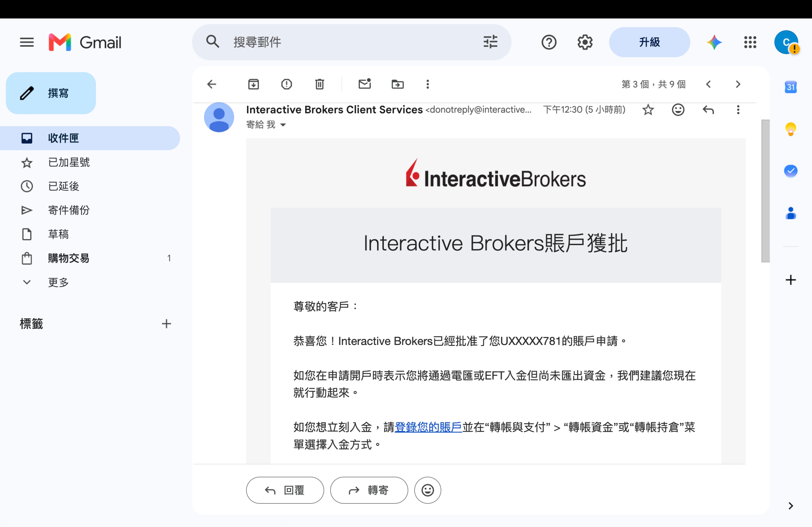Open settings gear icon

click(585, 42)
